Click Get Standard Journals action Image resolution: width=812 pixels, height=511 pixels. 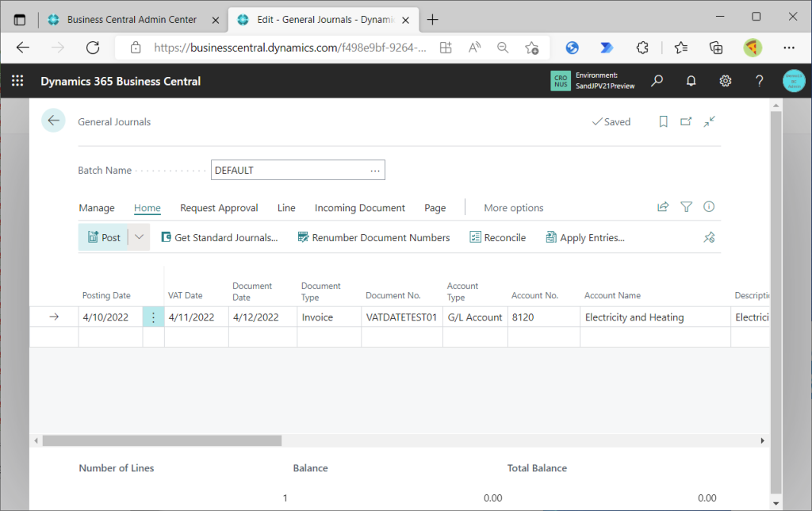pos(220,237)
